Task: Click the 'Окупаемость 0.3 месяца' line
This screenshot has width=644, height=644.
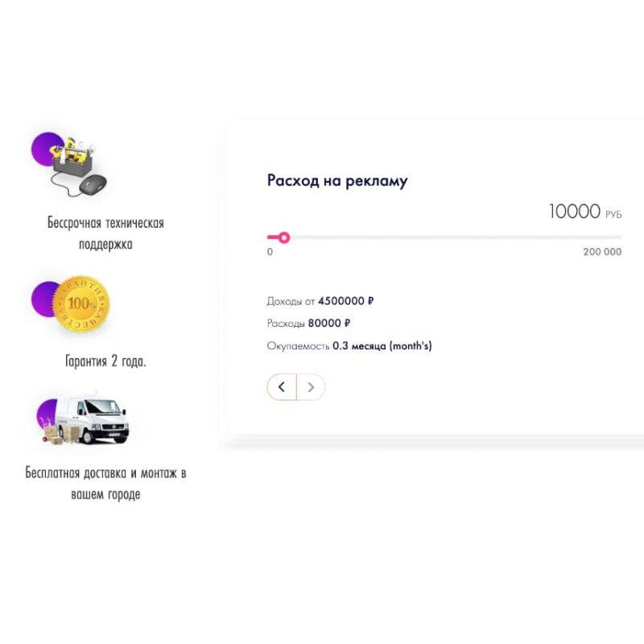Action: [x=349, y=346]
